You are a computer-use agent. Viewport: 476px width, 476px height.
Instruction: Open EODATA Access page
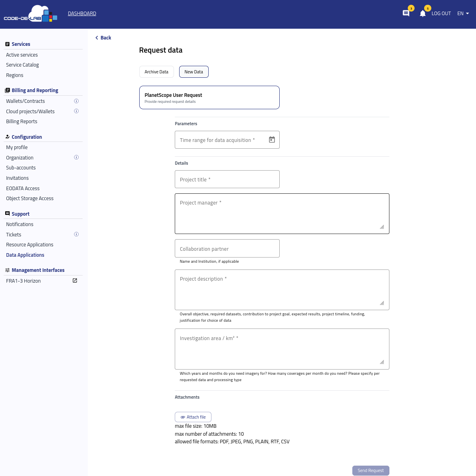click(23, 188)
